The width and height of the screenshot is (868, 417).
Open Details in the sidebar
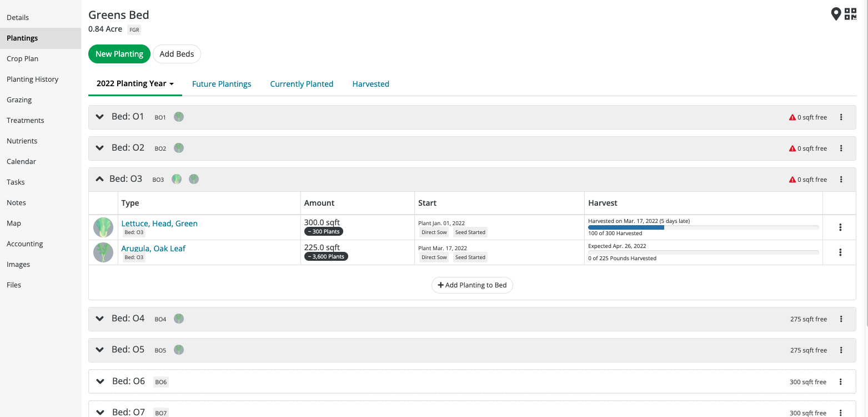click(41, 17)
